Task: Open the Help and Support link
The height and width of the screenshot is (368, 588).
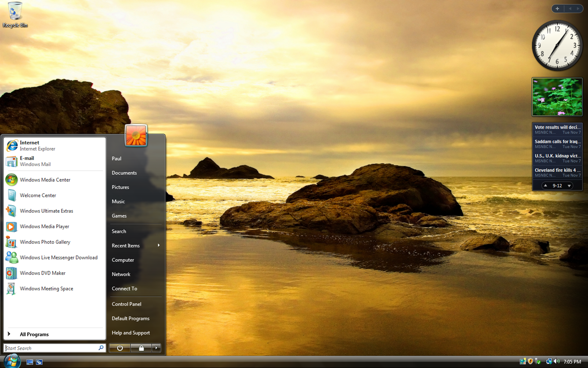Action: pyautogui.click(x=136, y=333)
